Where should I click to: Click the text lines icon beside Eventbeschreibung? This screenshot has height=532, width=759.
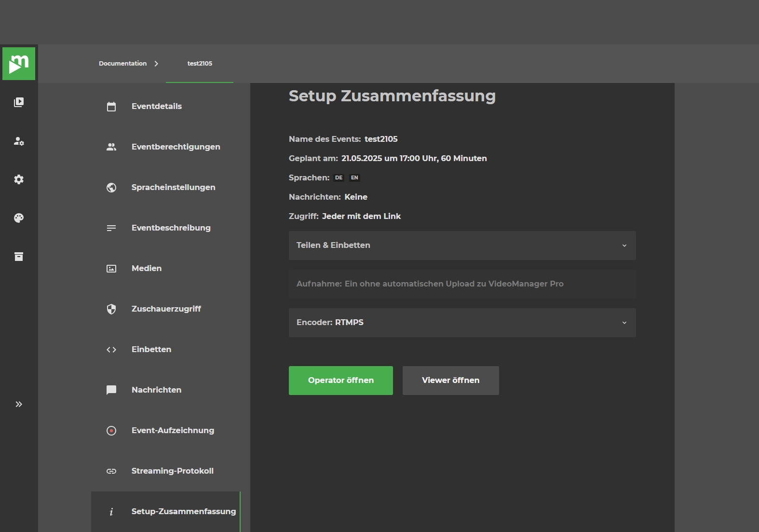(111, 228)
